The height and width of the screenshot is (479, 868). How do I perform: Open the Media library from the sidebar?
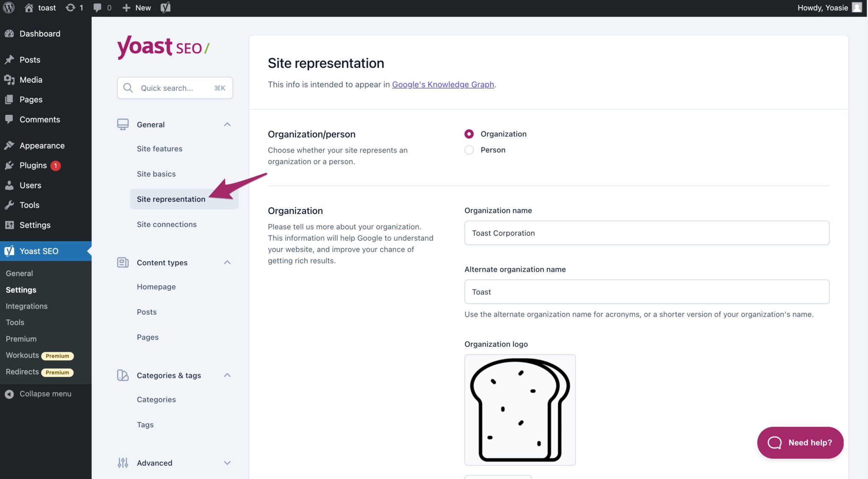(x=31, y=80)
